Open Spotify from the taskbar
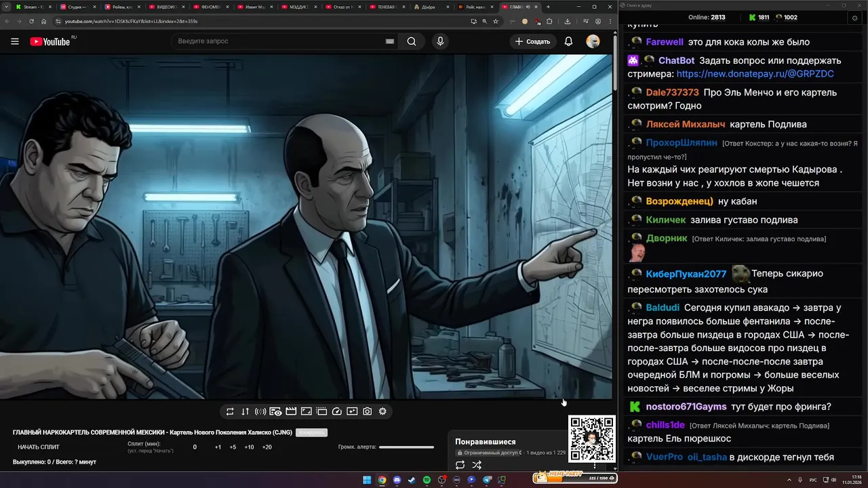 (427, 480)
